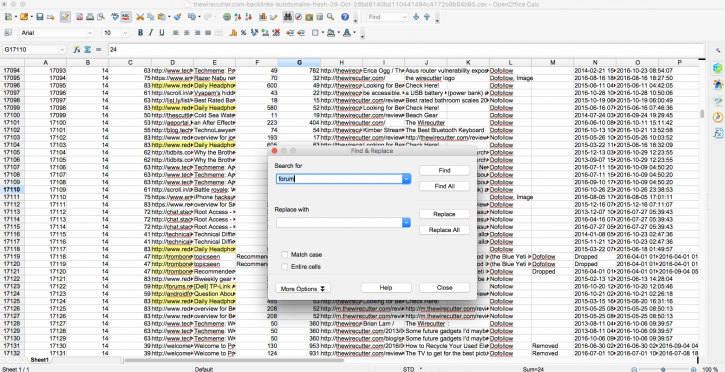725x372 pixels.
Task: Click the Format Paintbrush icon
Action: point(177,17)
